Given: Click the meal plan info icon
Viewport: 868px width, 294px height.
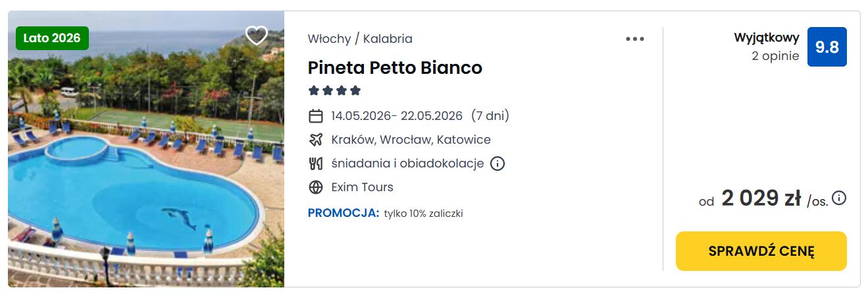Looking at the screenshot, I should pyautogui.click(x=498, y=163).
